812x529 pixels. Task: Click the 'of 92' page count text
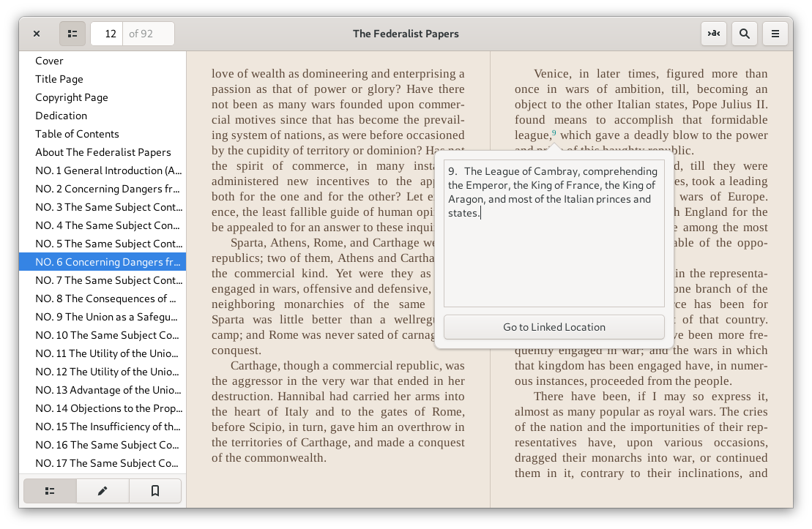point(141,34)
